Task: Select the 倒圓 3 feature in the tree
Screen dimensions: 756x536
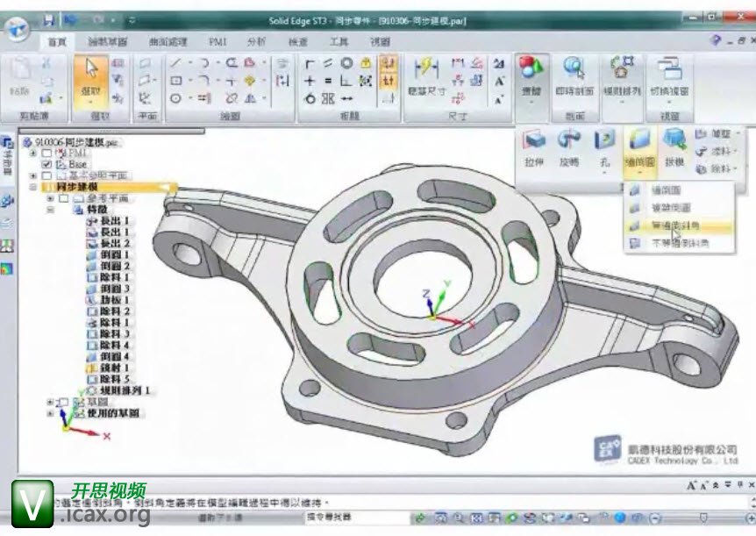Action: click(108, 289)
